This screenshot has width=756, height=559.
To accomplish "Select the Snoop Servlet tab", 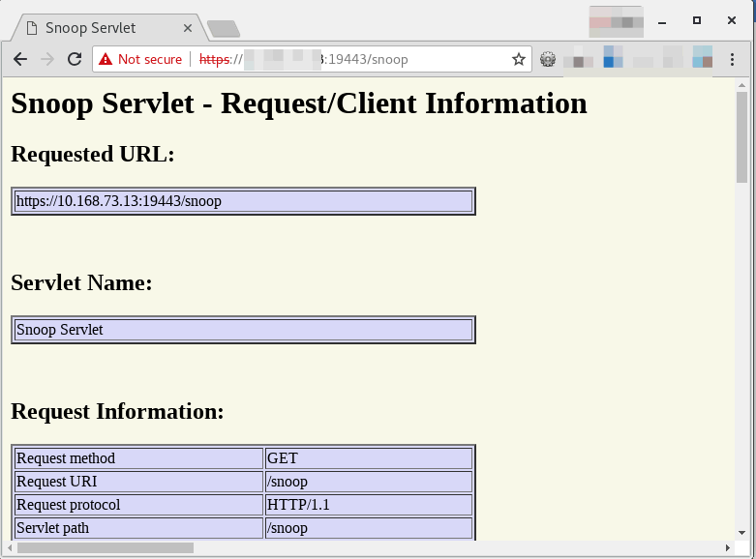I will coord(92,28).
